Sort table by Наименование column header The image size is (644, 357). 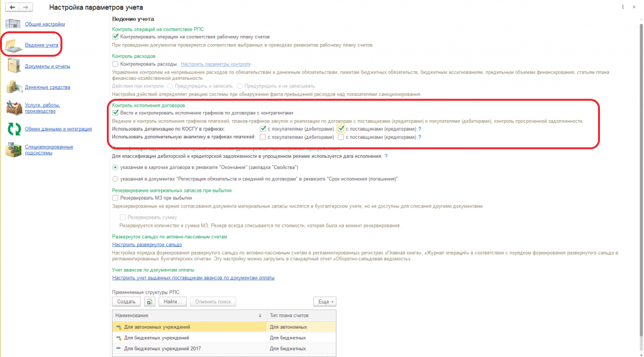pos(189,316)
